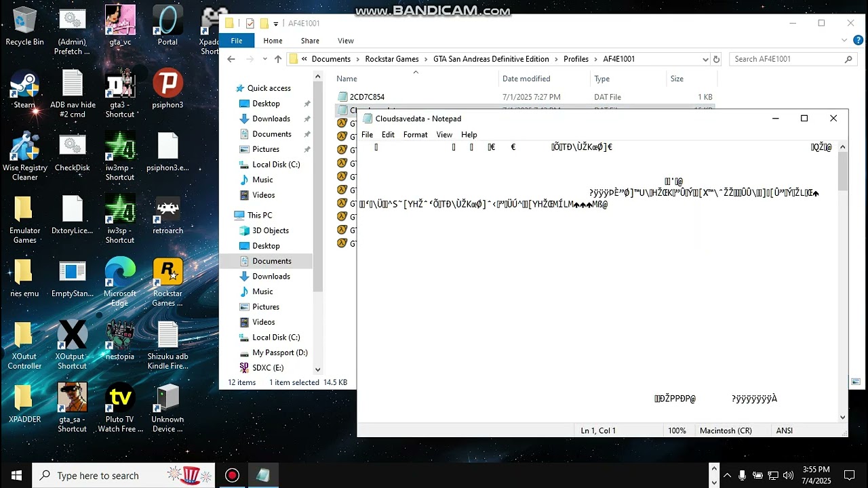Click navigation pane scroll down arrow

tap(317, 369)
